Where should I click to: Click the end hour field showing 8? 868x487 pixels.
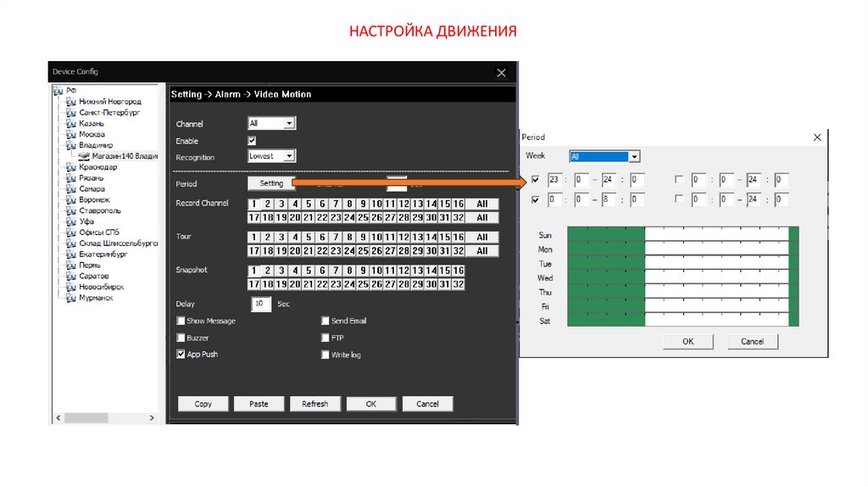click(x=609, y=199)
